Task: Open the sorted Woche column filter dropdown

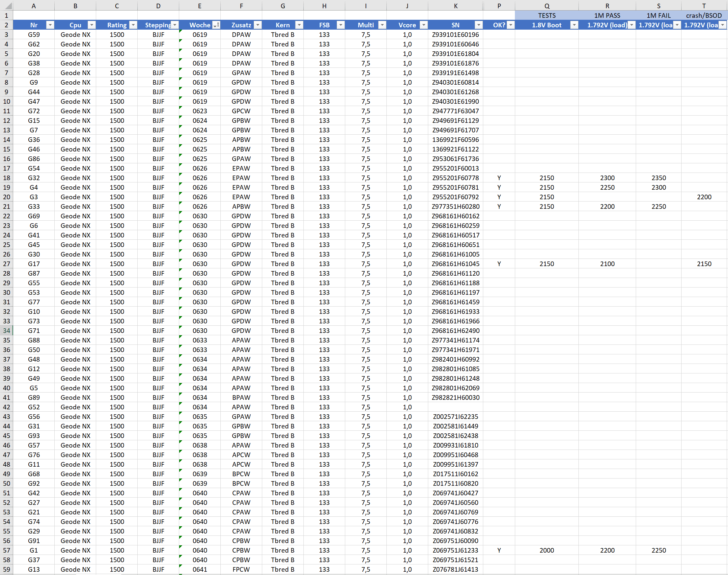Action: click(216, 25)
